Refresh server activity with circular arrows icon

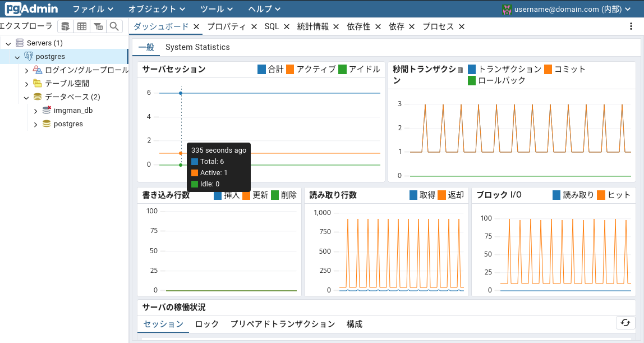pyautogui.click(x=625, y=323)
